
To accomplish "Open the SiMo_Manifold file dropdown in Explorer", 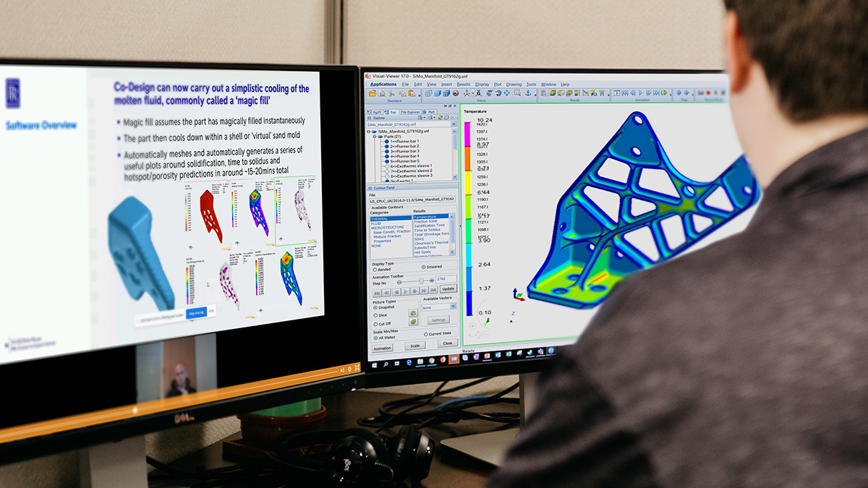I will pos(454,124).
